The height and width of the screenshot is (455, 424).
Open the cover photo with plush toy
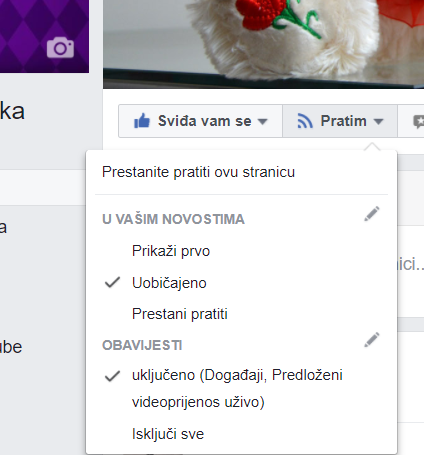[263, 44]
